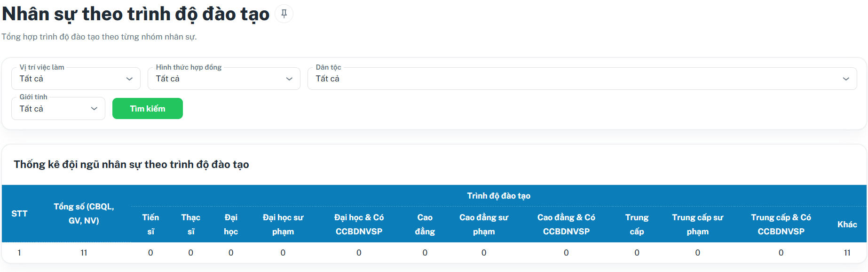Click the chevron arrow in Dân tộc field
Viewport: 868px width, 272px height.
tap(846, 79)
